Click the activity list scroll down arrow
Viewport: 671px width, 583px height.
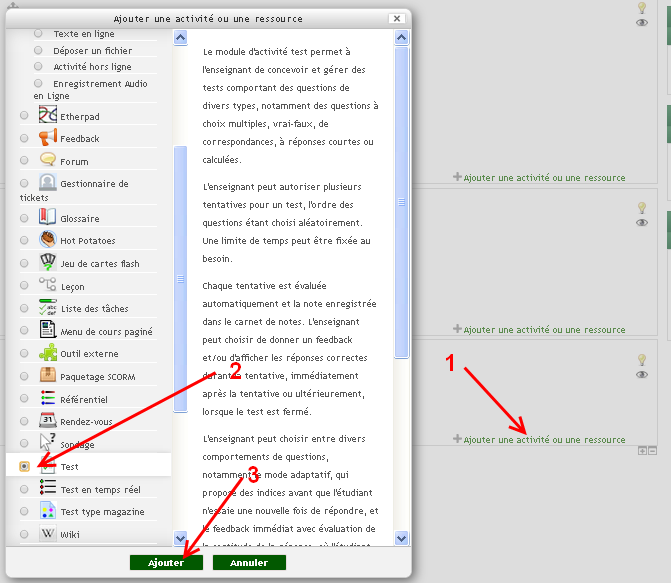tap(181, 538)
